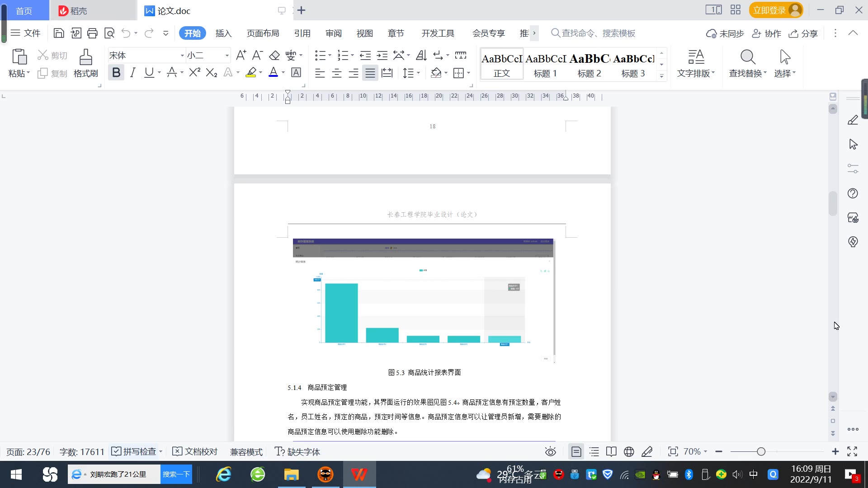This screenshot has height=488, width=868.
Task: Click the search commands input field
Action: pos(598,33)
